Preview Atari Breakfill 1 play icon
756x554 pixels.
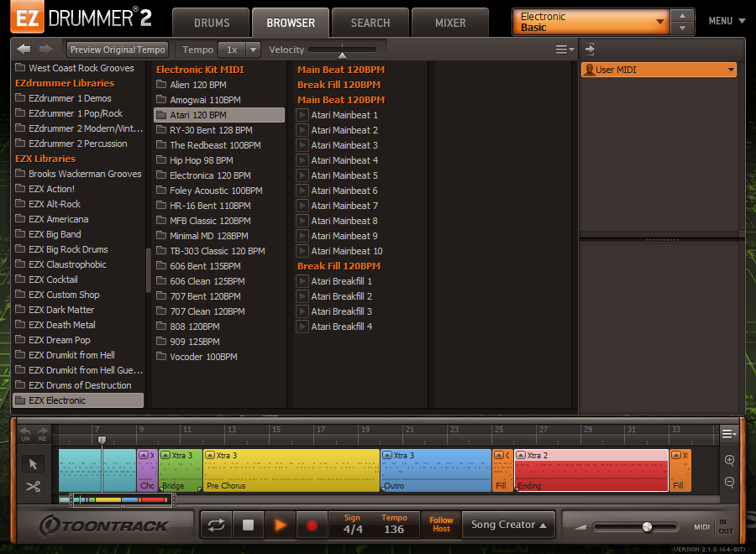click(302, 281)
